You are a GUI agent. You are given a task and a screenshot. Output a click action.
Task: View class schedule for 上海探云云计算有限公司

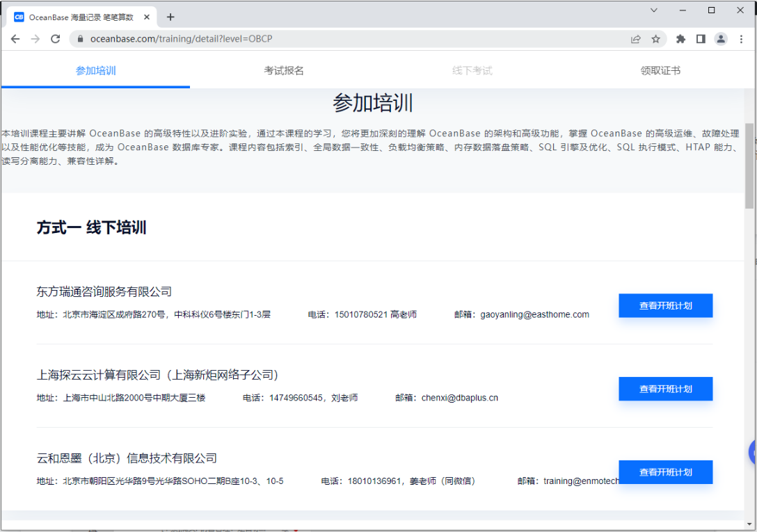tap(666, 389)
